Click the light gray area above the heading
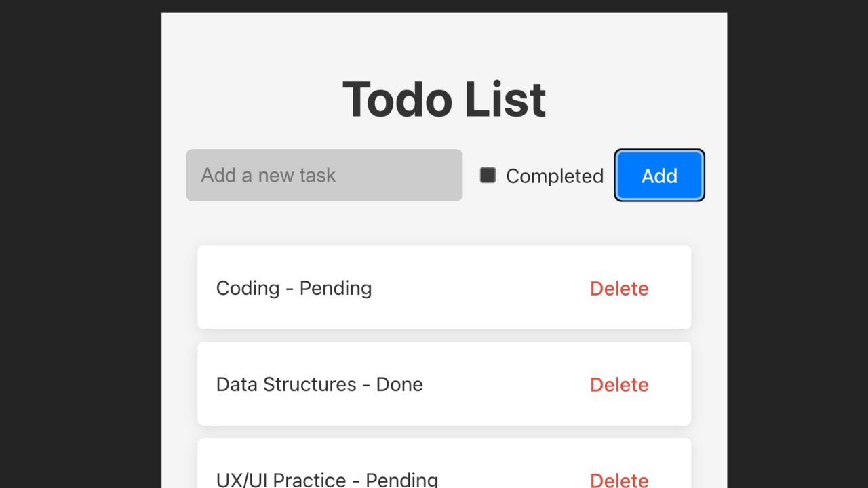This screenshot has width=868, height=488. 444,41
